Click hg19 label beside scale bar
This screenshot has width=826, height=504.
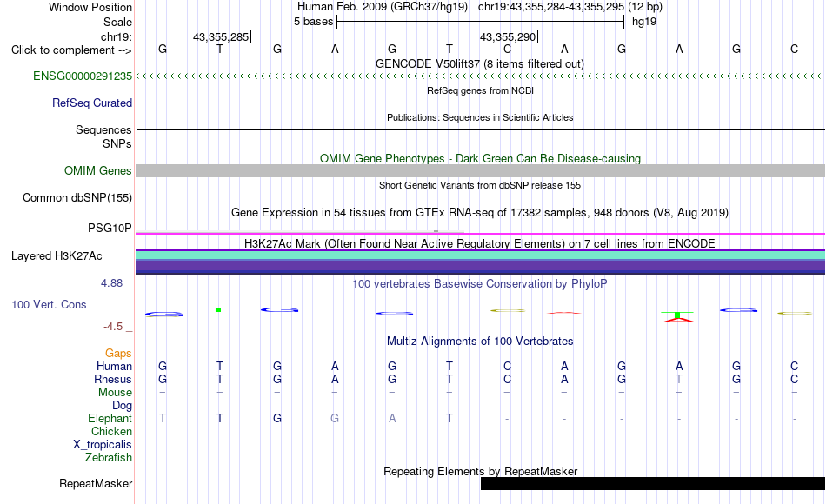[x=644, y=22]
